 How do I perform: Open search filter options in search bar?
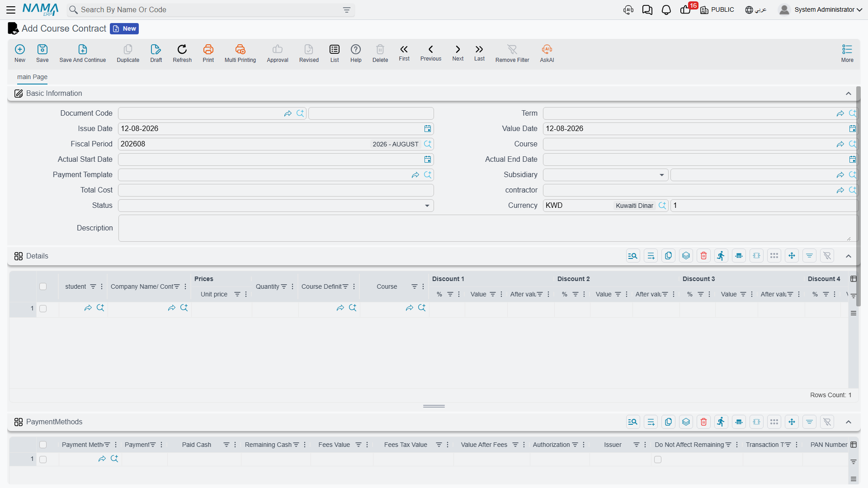[x=347, y=9]
